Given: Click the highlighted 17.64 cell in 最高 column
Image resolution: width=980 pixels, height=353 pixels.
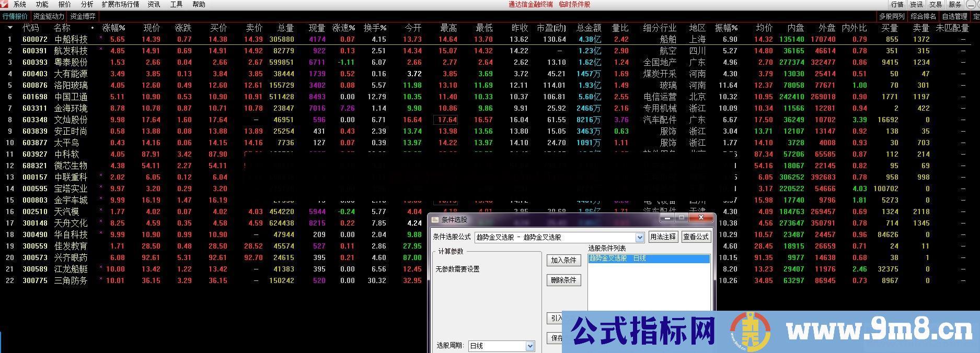Looking at the screenshot, I should click(x=447, y=120).
